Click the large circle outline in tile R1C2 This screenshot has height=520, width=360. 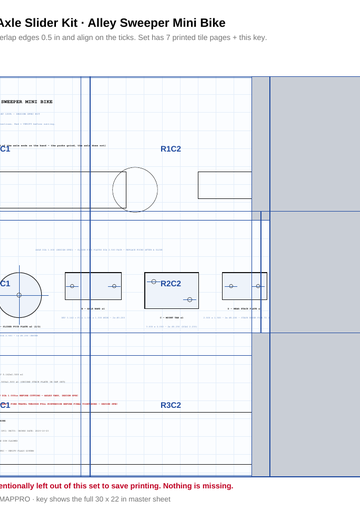pyautogui.click(x=135, y=189)
